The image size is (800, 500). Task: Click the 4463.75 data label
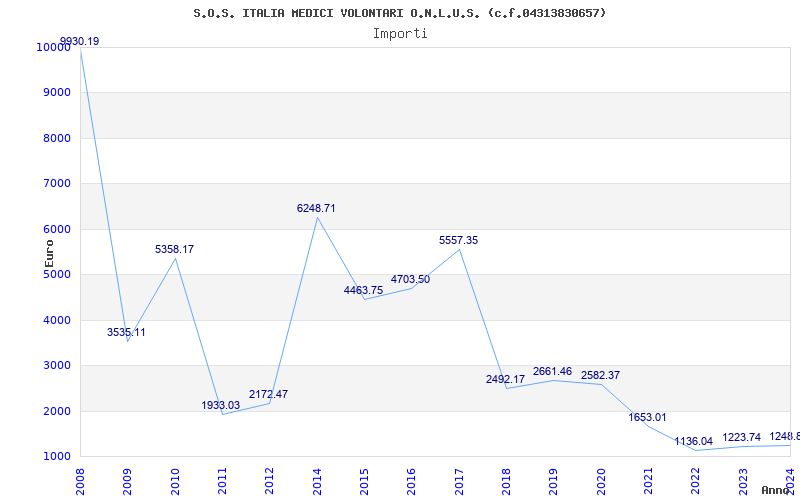tap(363, 290)
